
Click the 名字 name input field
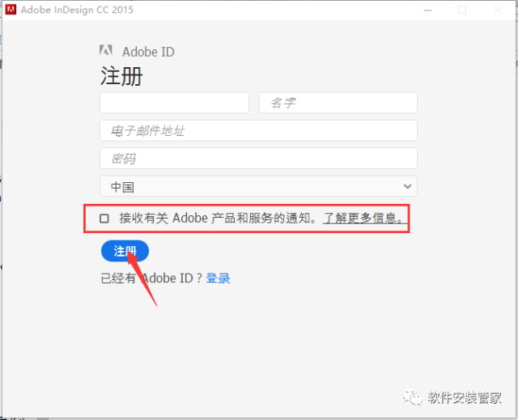click(338, 103)
